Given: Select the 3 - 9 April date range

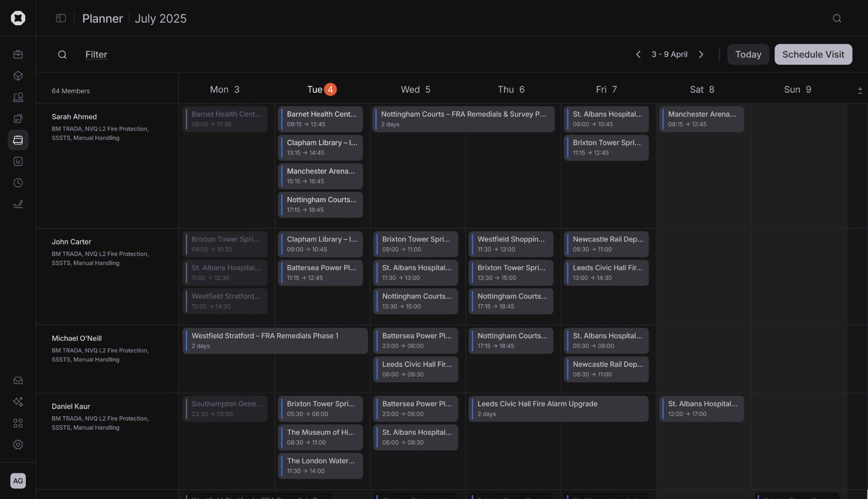Looking at the screenshot, I should 670,54.
